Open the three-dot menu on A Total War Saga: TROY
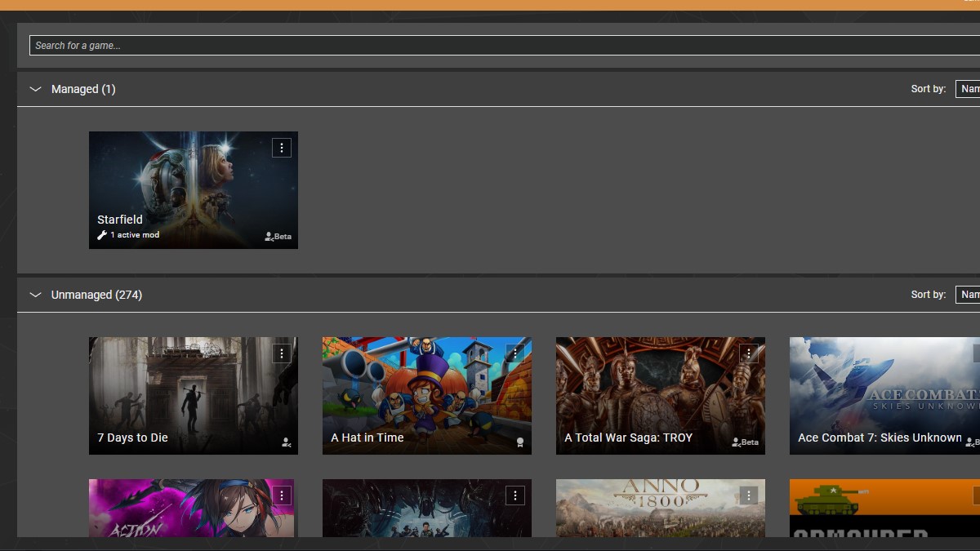The width and height of the screenshot is (980, 551). 749,353
